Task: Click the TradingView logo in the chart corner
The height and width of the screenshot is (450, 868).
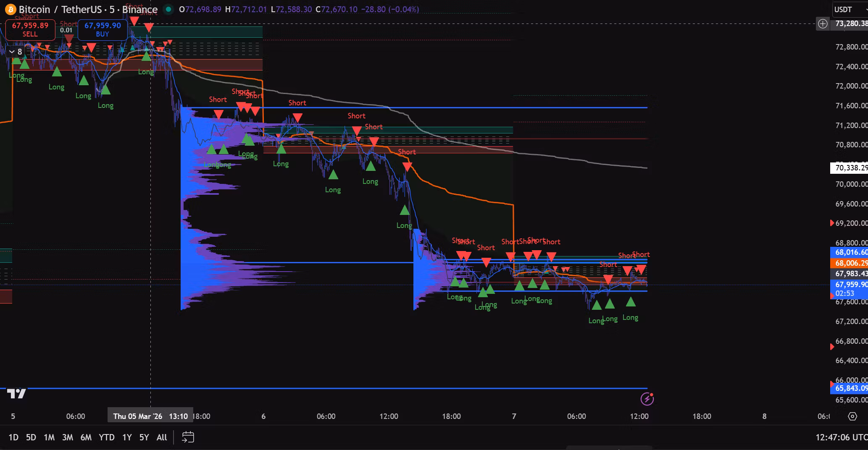Action: tap(17, 393)
